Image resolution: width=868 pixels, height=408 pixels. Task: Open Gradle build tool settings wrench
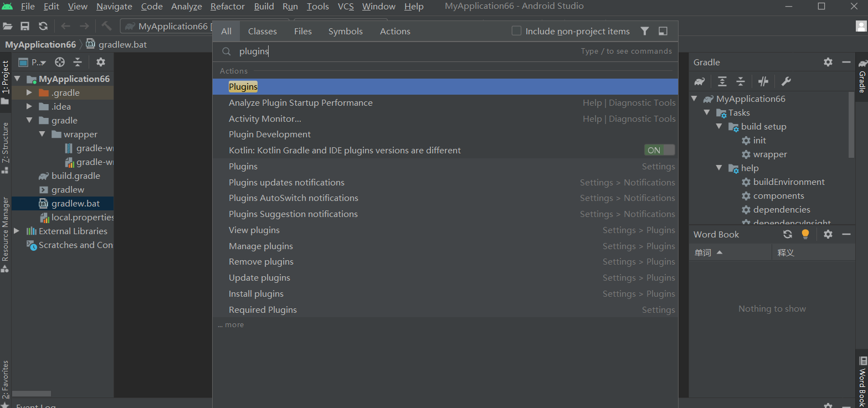coord(785,81)
